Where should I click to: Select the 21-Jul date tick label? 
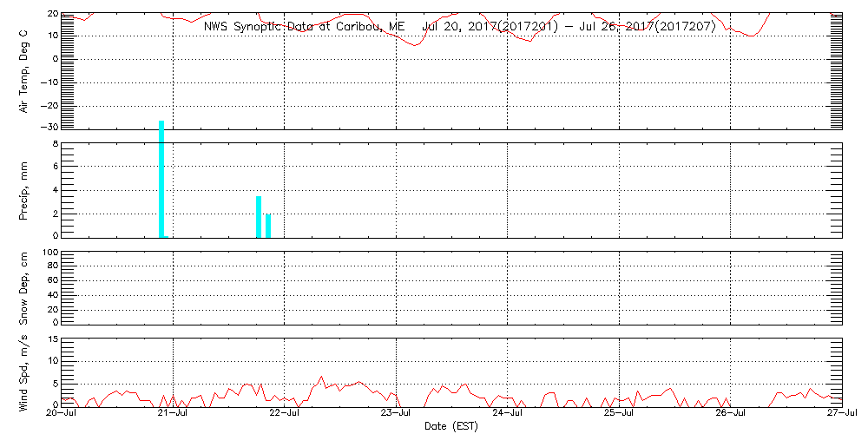point(173,414)
